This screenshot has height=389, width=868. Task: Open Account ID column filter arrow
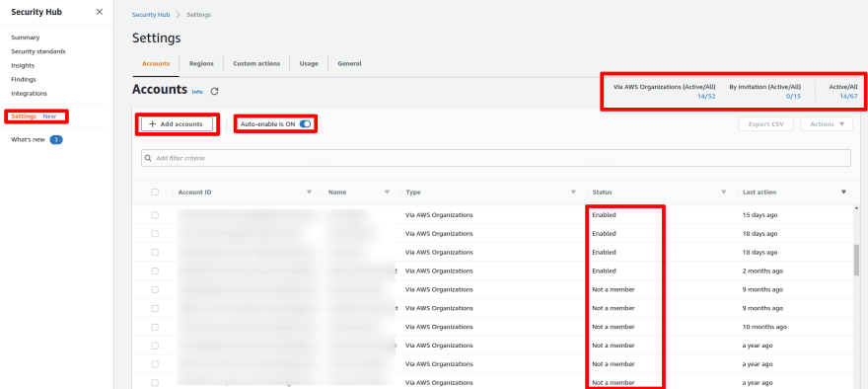pyautogui.click(x=310, y=193)
